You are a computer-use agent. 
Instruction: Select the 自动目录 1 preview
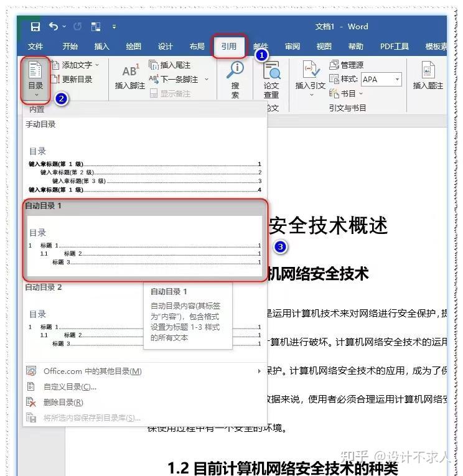pyautogui.click(x=144, y=246)
